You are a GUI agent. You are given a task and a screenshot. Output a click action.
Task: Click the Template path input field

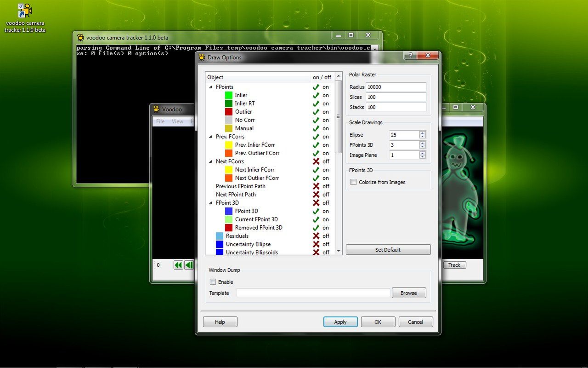tap(313, 293)
